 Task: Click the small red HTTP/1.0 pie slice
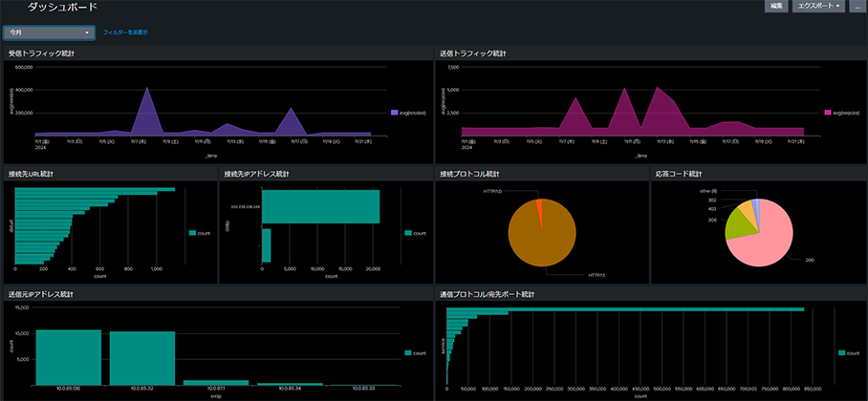coord(539,205)
